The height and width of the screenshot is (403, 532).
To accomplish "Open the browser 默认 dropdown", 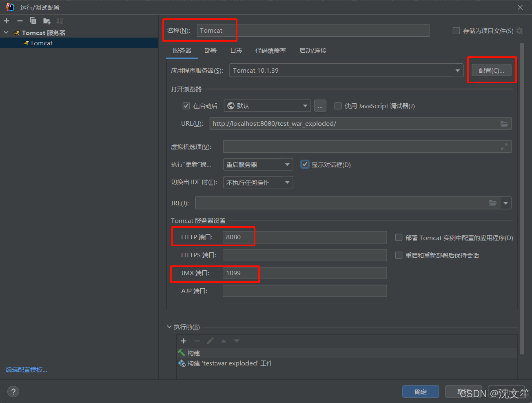I will click(x=267, y=106).
